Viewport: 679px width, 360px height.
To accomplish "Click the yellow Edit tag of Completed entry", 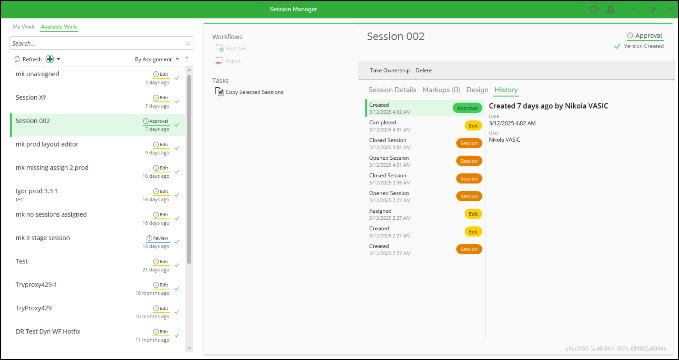I will point(473,126).
